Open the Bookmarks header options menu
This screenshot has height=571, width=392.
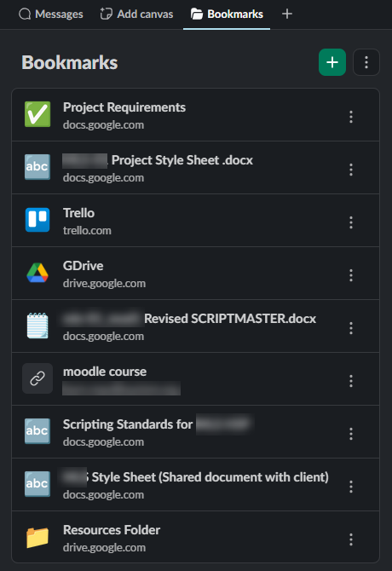coord(366,62)
